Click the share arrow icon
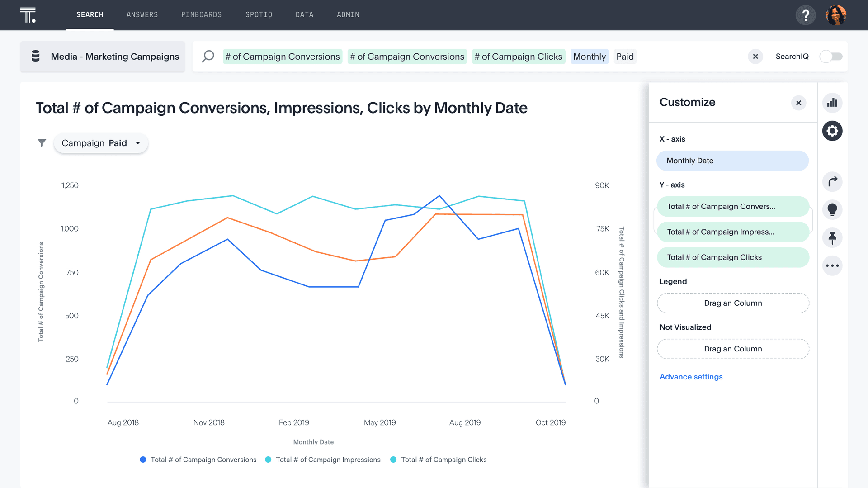The width and height of the screenshot is (868, 488). tap(832, 182)
